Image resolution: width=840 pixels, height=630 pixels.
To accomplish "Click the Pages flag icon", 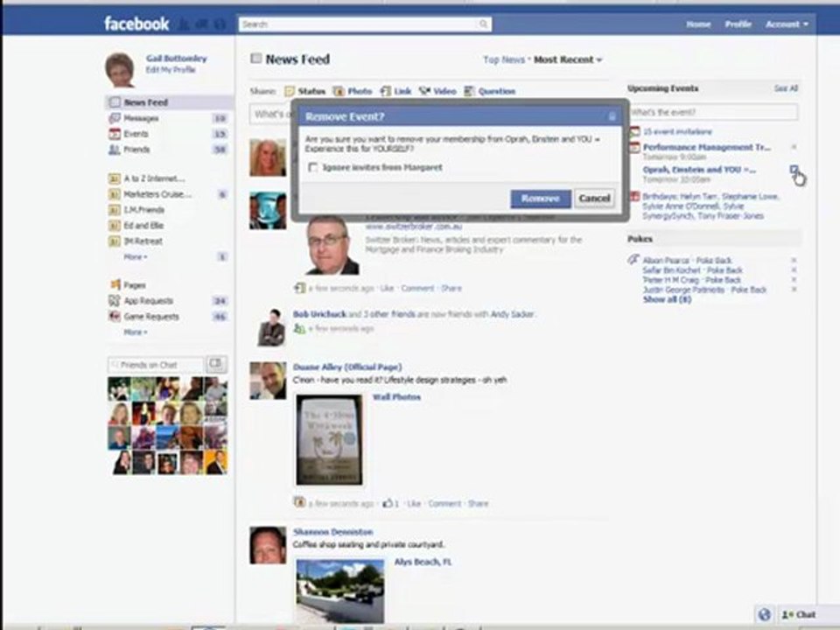I will [x=115, y=285].
